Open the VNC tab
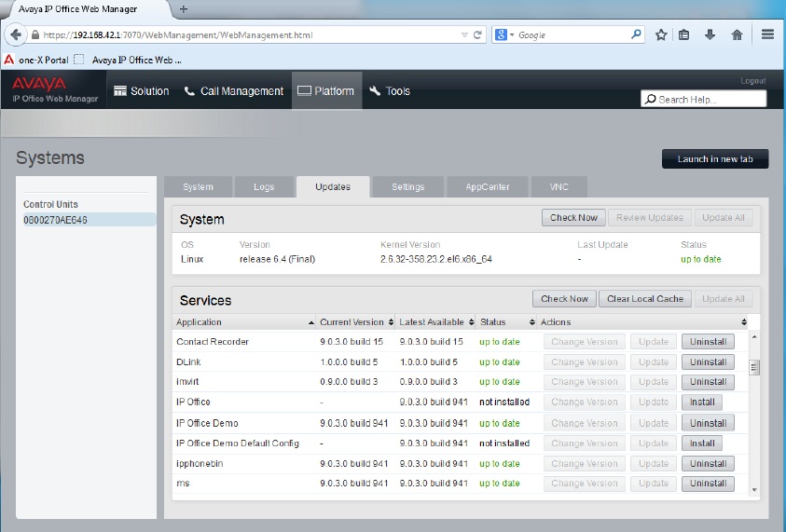786x532 pixels. click(x=558, y=187)
